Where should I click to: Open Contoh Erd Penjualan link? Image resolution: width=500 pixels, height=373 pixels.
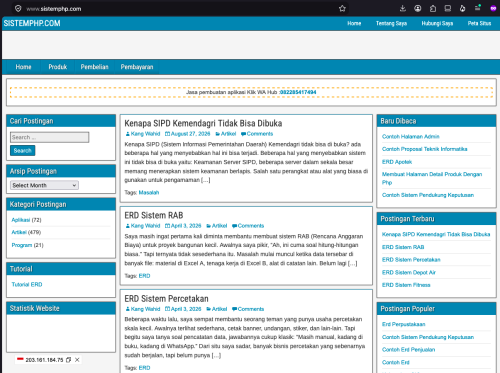tap(408, 350)
